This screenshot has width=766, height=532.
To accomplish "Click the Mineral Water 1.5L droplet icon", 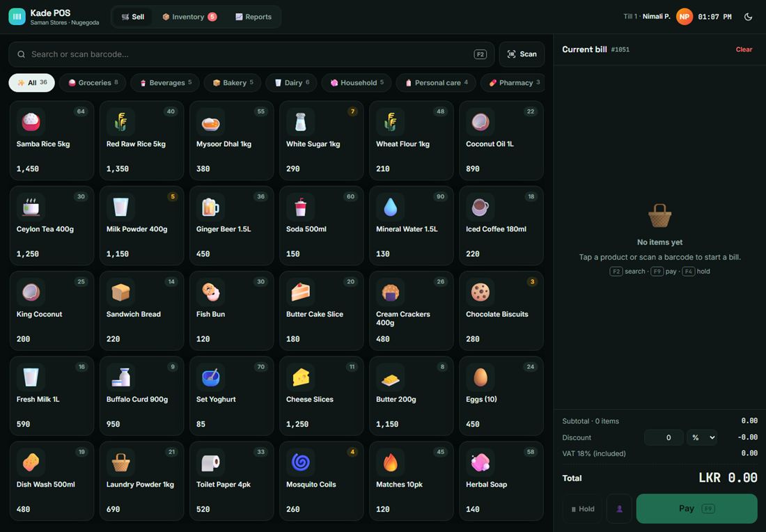I will [391, 207].
